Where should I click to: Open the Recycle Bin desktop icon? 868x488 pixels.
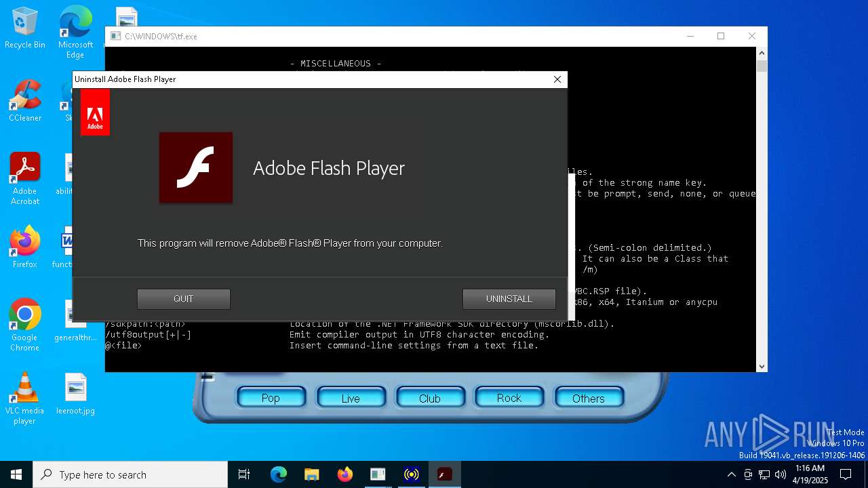pos(25,28)
